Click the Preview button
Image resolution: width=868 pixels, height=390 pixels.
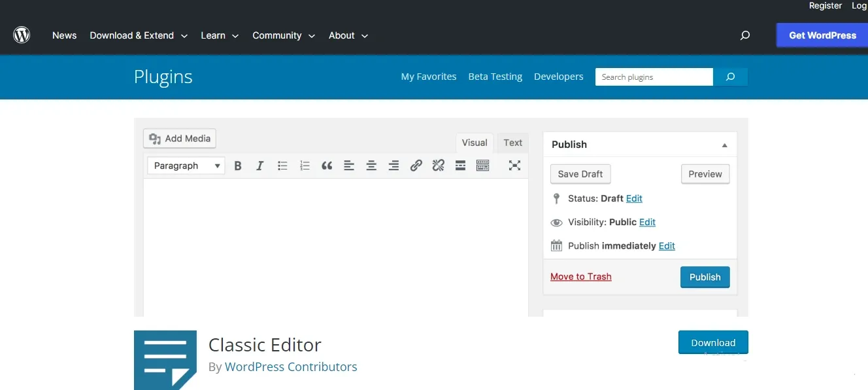coord(705,174)
